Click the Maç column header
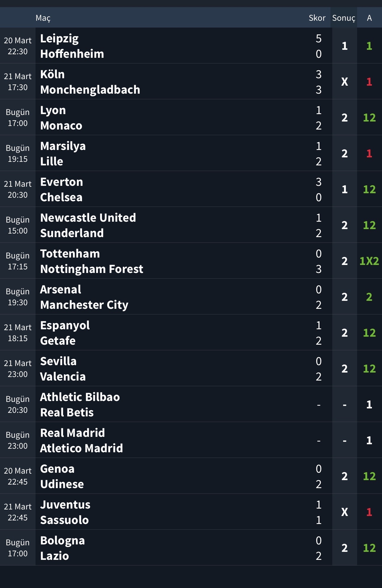 pos(43,18)
